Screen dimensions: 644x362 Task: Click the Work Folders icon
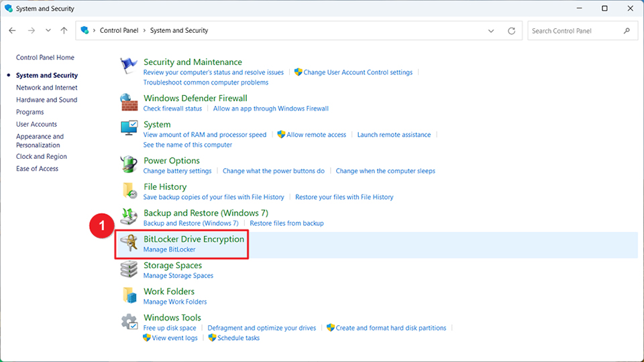[x=129, y=296]
